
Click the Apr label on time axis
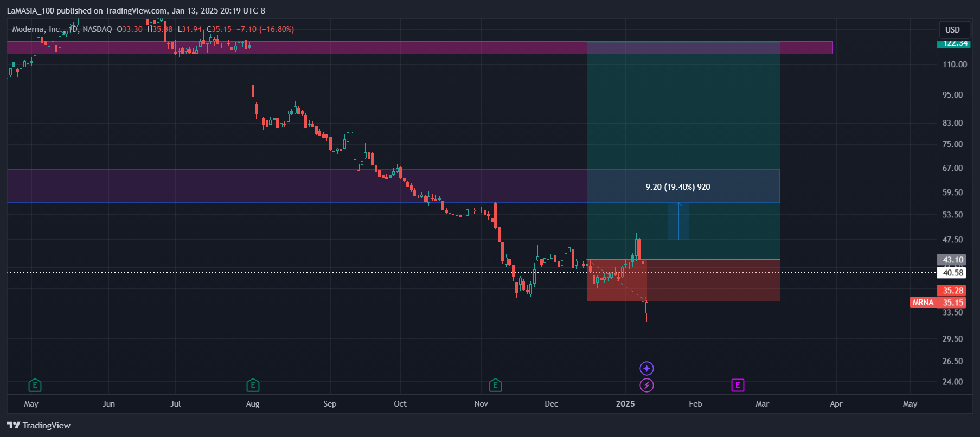click(x=836, y=404)
